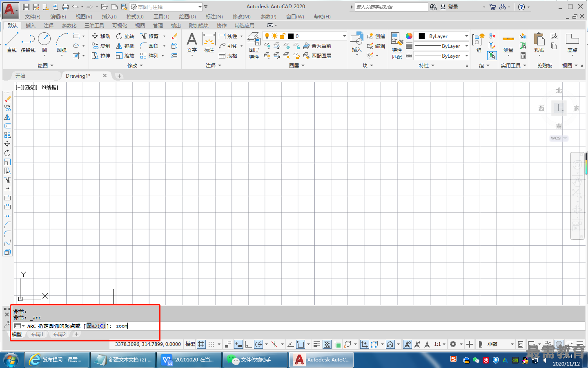Screen dimensions: 588x368
Task: Click the Move (移动) tool
Action: (101, 36)
